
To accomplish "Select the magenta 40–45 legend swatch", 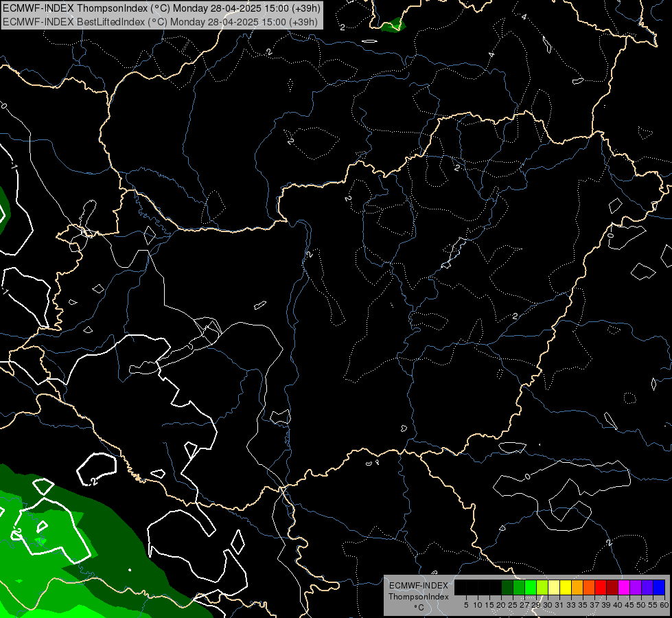I will [x=625, y=587].
